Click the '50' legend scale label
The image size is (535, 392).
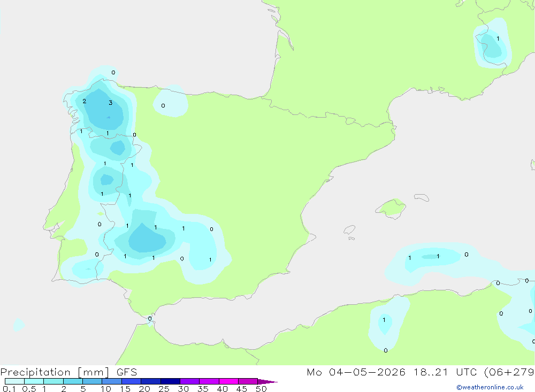coord(261,389)
